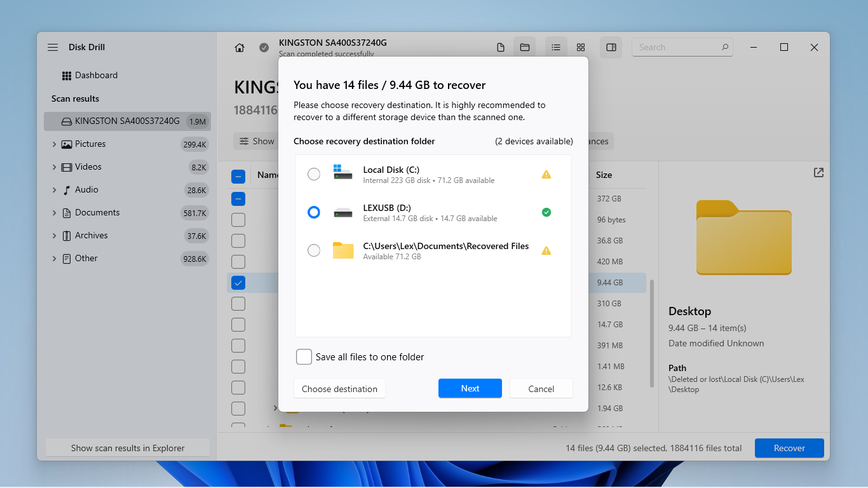Toggle select-all checkbox in Name header

tap(238, 177)
